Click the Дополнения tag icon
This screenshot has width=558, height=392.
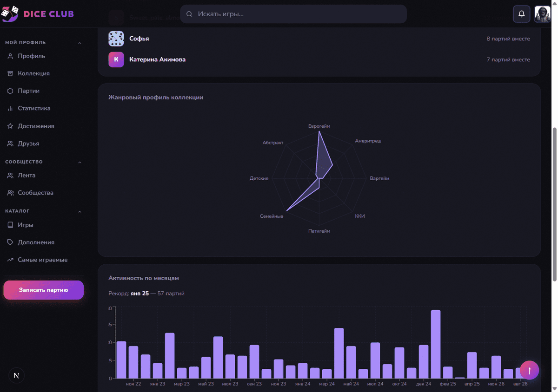[x=10, y=242]
